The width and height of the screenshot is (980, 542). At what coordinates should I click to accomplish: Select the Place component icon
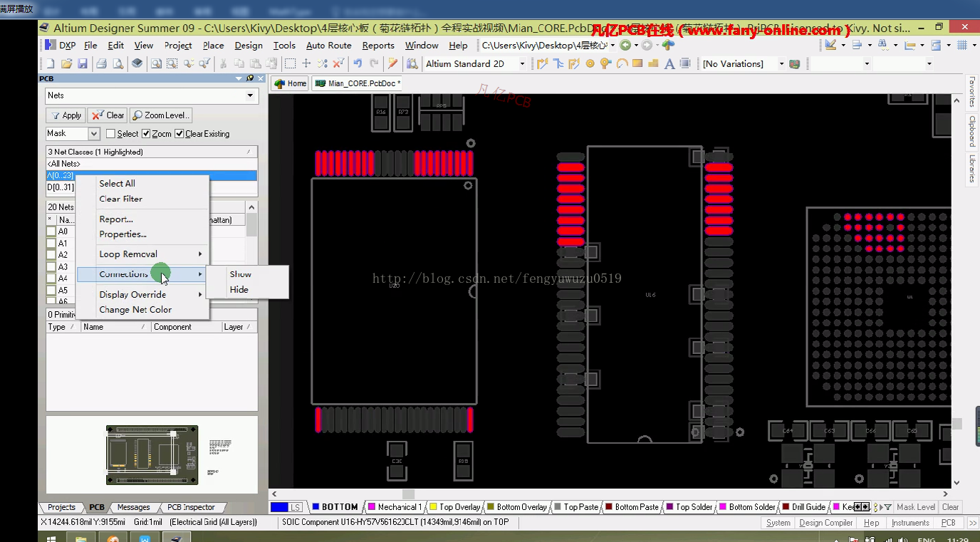coord(685,63)
